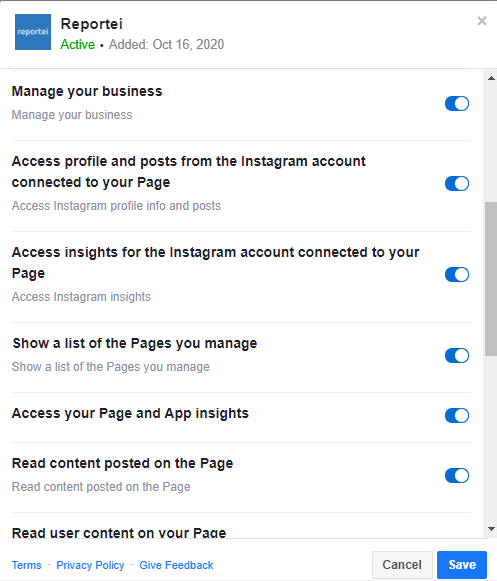Click the Active status label
This screenshot has width=497, height=581.
point(77,44)
